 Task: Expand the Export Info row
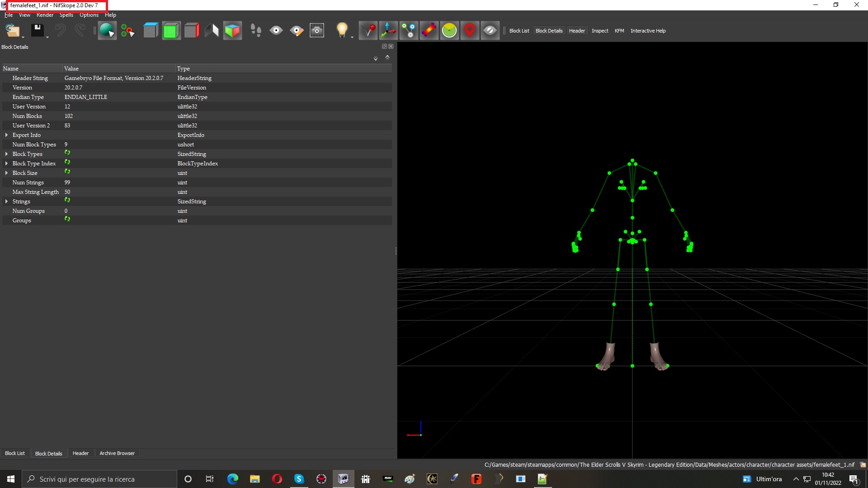(x=6, y=135)
